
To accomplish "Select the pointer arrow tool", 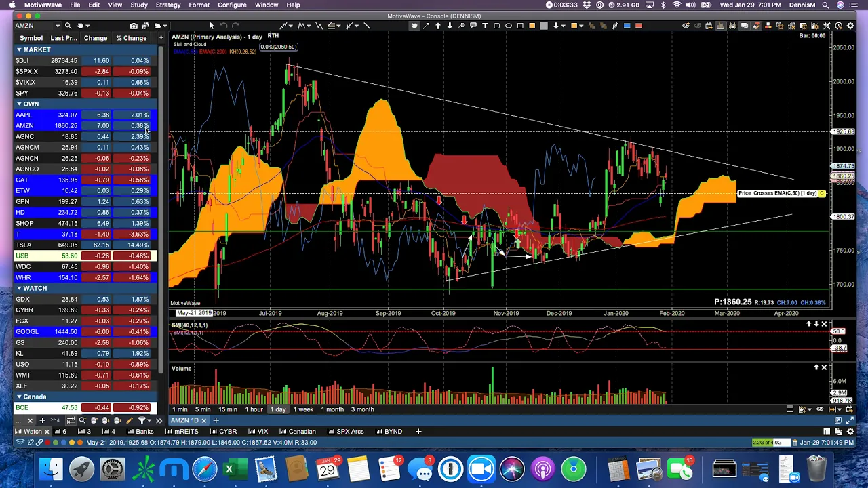I will coord(212,26).
